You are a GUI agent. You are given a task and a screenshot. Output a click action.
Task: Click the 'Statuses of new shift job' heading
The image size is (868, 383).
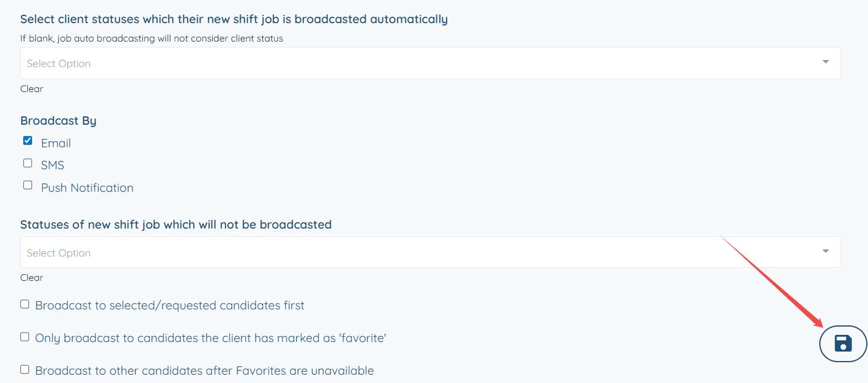tap(176, 224)
